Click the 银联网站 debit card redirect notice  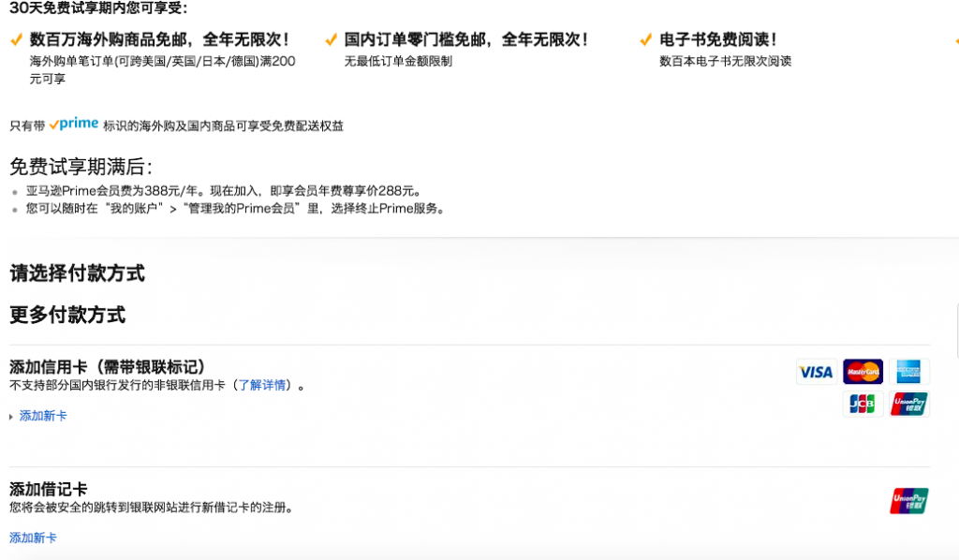pos(151,508)
